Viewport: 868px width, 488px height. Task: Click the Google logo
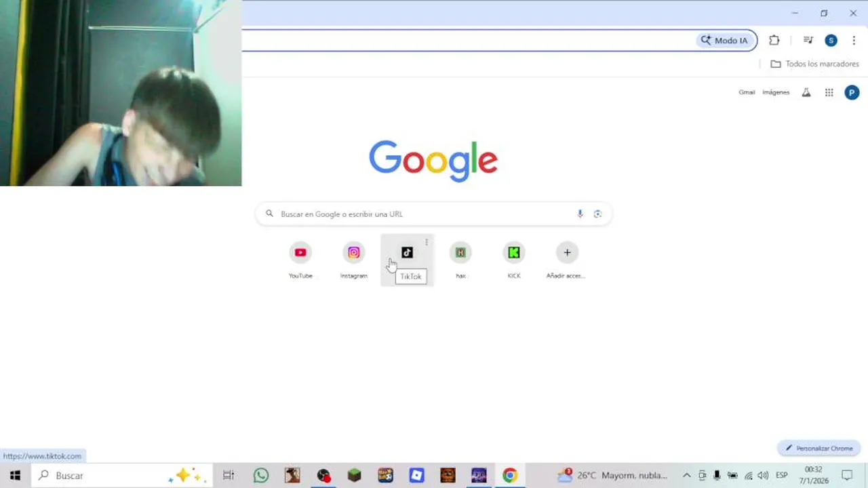(433, 161)
